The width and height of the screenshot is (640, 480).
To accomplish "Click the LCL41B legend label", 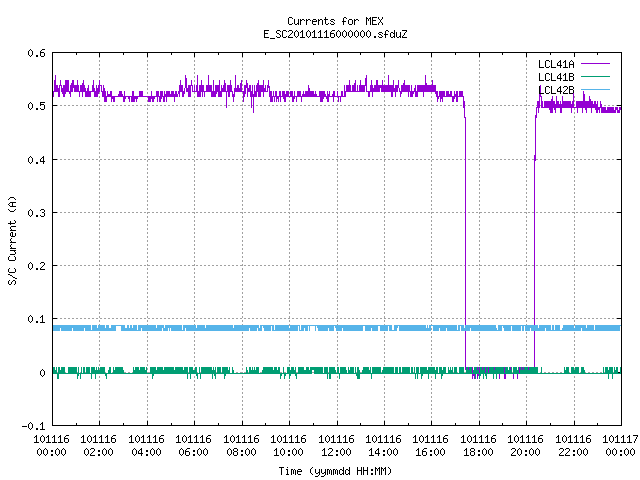I will click(x=556, y=77).
